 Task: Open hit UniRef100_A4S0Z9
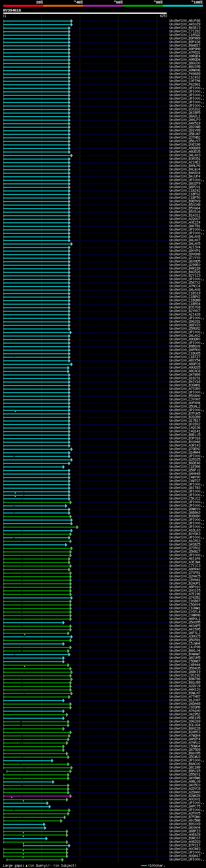pyautogui.click(x=185, y=24)
